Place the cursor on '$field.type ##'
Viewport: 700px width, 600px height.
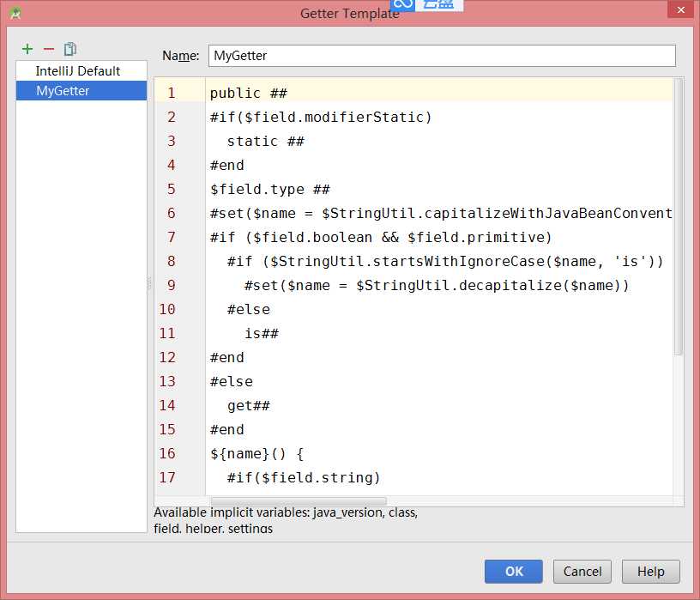(x=269, y=190)
